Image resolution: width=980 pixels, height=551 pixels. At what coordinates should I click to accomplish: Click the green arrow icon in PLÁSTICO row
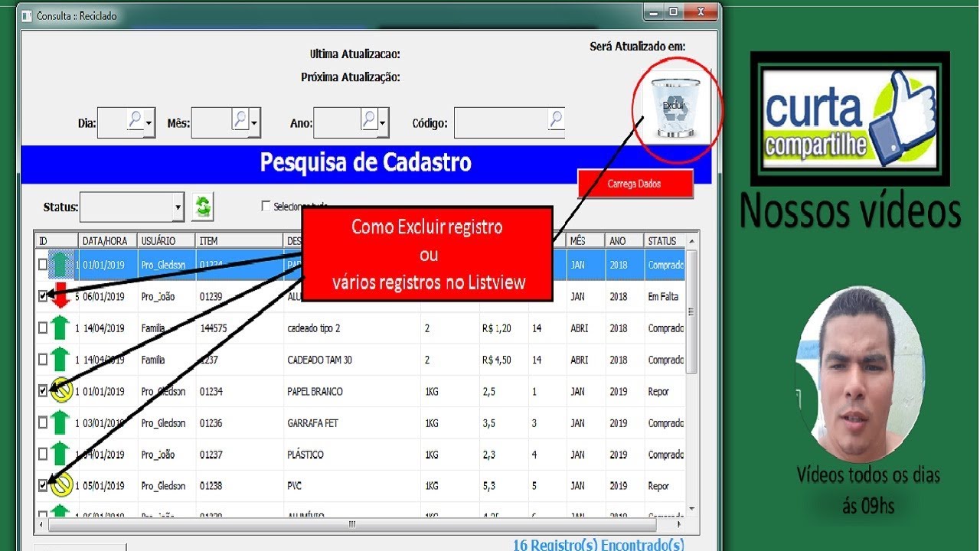[60, 454]
